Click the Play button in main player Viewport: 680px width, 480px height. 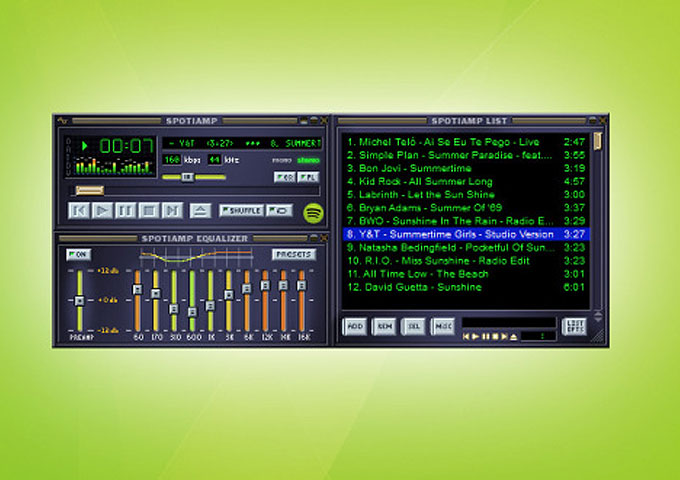click(102, 211)
